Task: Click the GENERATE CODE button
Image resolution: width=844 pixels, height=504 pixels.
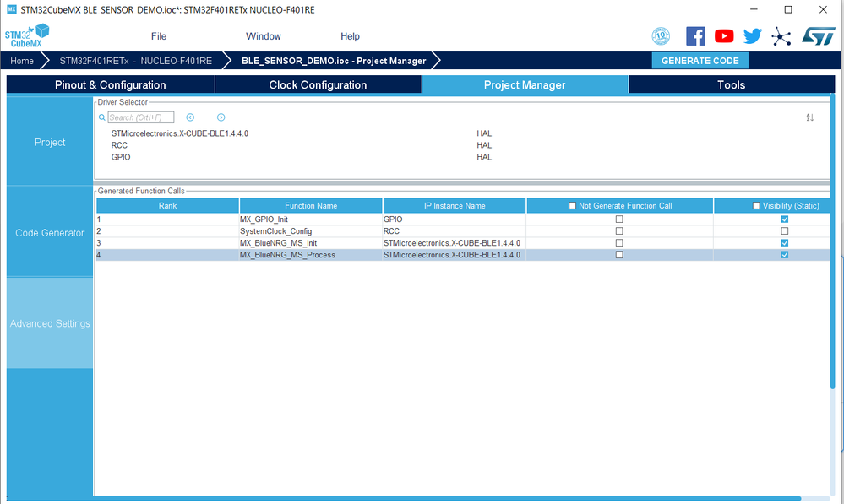Action: pos(700,61)
